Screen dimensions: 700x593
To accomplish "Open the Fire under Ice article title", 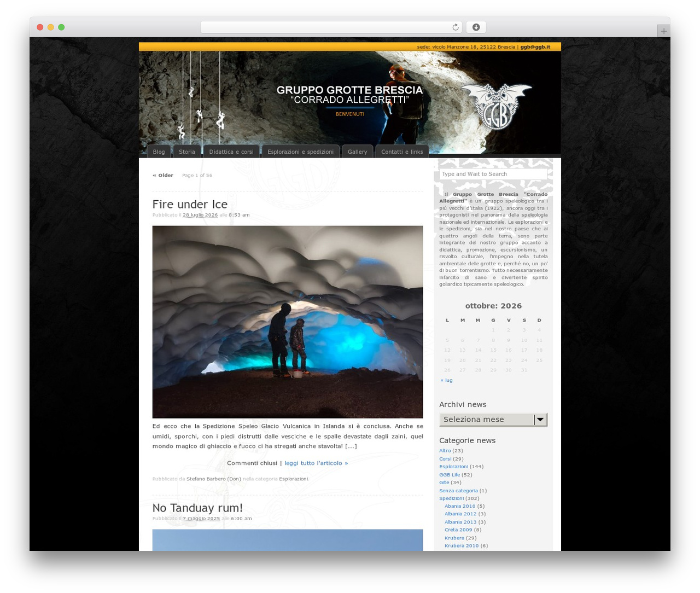I will pos(190,204).
